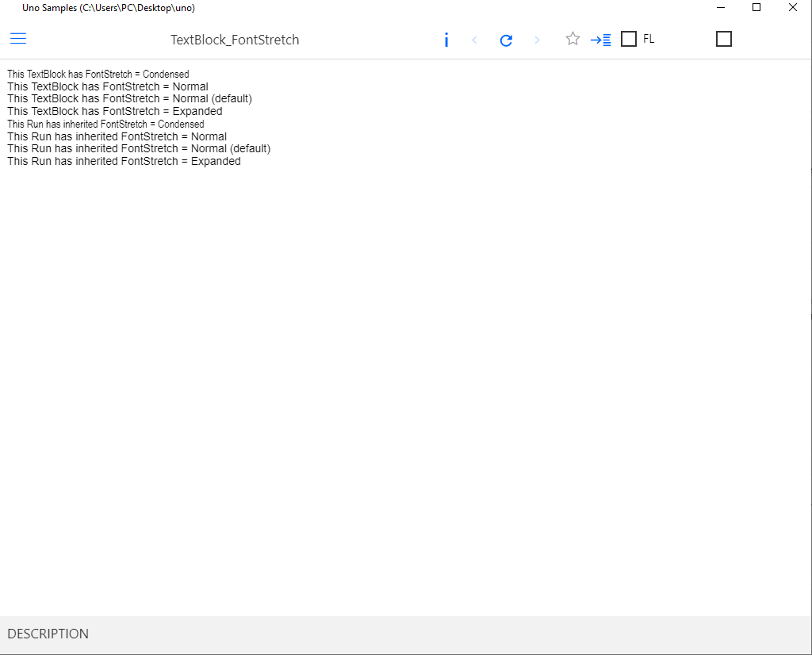The width and height of the screenshot is (812, 655).
Task: Click the indent arrow-with-lines icon
Action: point(601,40)
